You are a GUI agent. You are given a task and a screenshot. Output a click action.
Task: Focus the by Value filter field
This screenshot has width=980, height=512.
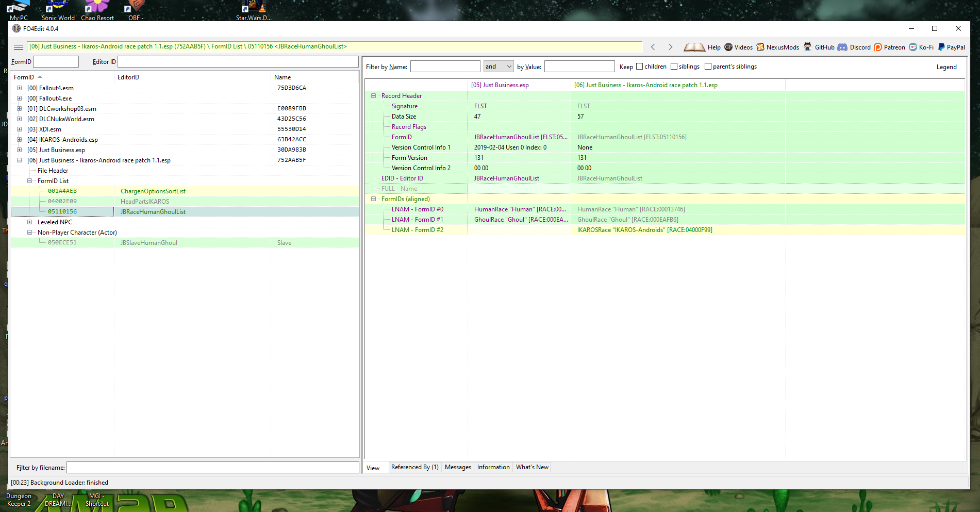(x=579, y=67)
